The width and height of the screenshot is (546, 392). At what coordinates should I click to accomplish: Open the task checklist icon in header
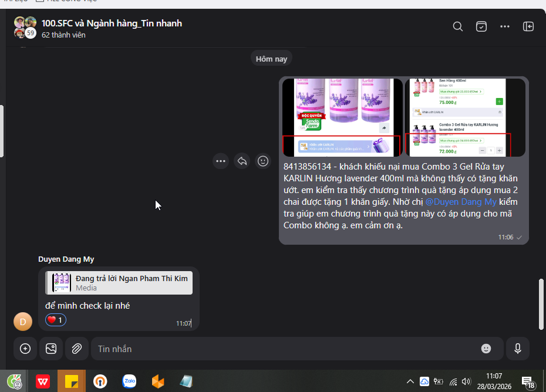click(481, 26)
